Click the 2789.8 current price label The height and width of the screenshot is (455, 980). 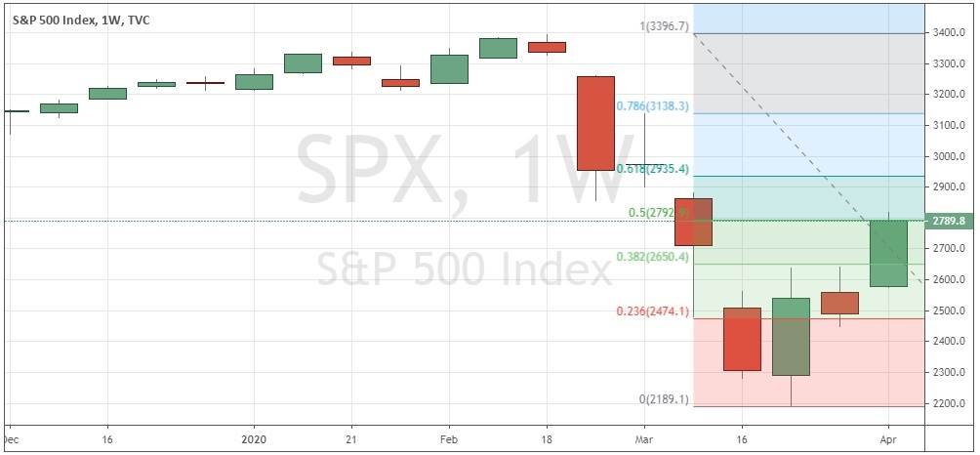point(948,222)
